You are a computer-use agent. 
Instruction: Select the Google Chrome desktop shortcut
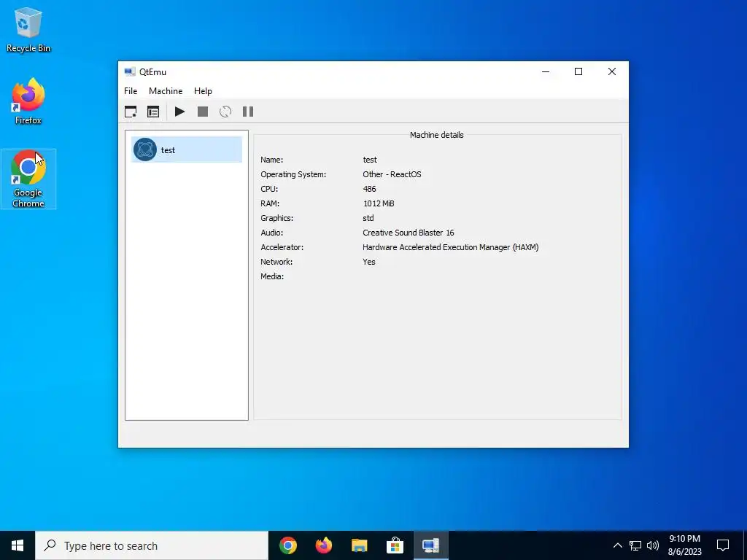click(28, 179)
